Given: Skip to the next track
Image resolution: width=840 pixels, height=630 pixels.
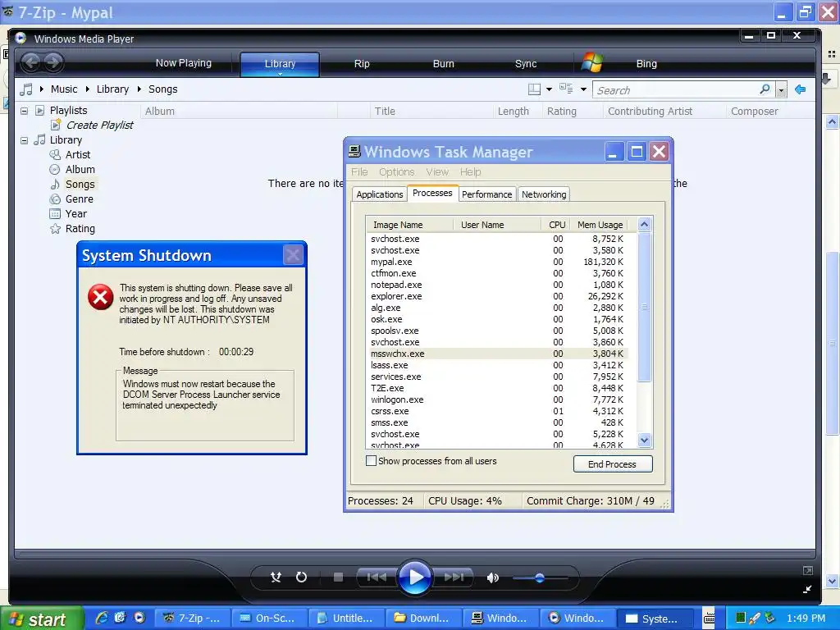Looking at the screenshot, I should [x=453, y=577].
